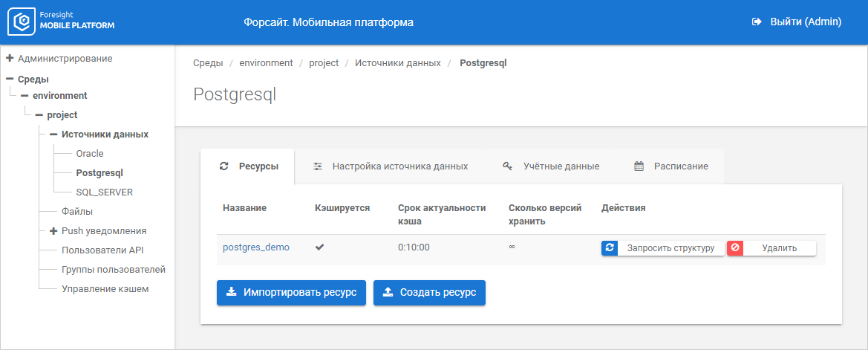Open the postgres_demo resource link
Image resolution: width=868 pixels, height=350 pixels.
point(255,247)
